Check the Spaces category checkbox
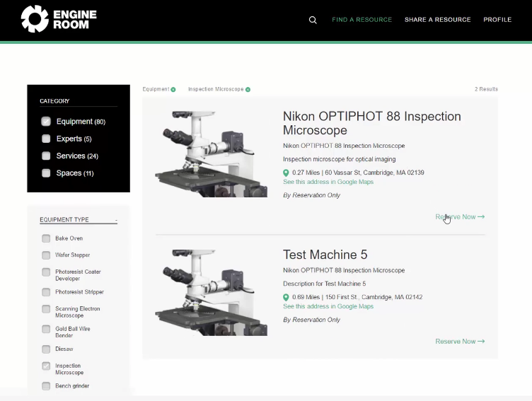Screen dimensions: 532x401 46,173
